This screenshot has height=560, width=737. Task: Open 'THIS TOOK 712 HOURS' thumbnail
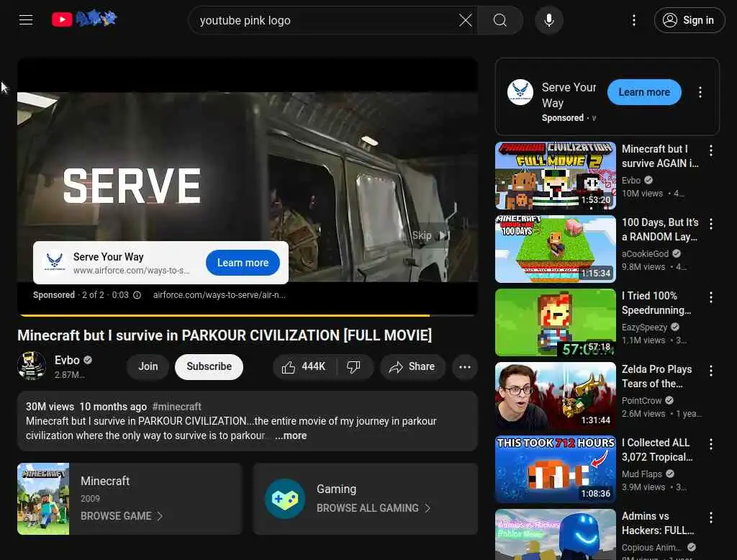click(x=556, y=469)
